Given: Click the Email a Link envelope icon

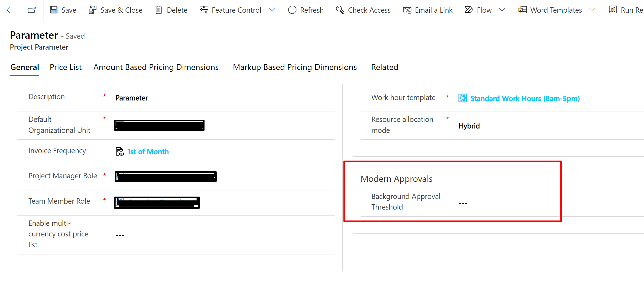Looking at the screenshot, I should [407, 10].
